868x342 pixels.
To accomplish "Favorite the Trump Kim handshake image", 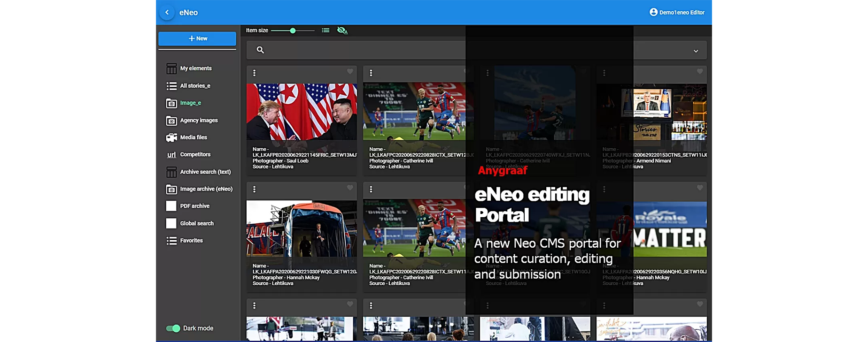I will coord(350,72).
